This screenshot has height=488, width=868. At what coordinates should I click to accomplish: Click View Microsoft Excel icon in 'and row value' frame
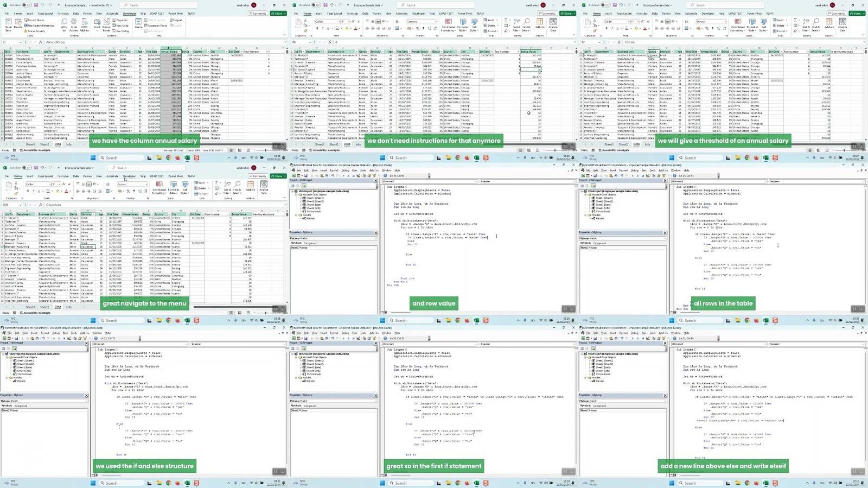pyautogui.click(x=293, y=175)
